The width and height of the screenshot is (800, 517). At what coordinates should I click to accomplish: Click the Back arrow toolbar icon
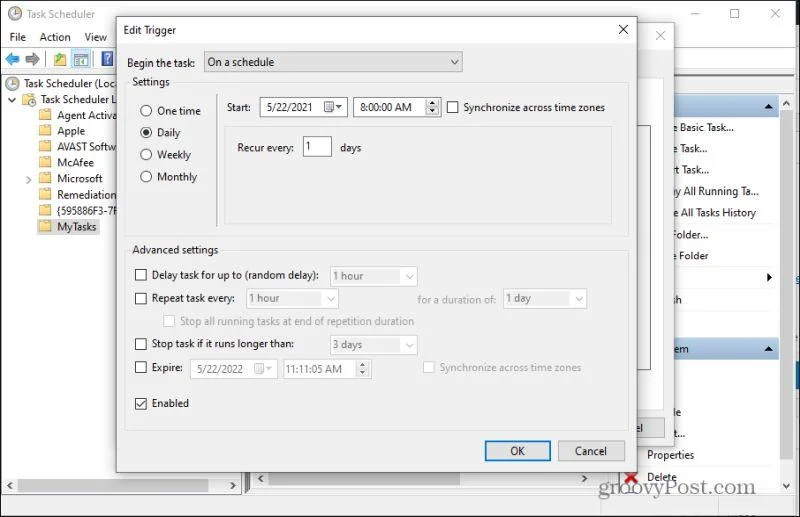[x=12, y=60]
